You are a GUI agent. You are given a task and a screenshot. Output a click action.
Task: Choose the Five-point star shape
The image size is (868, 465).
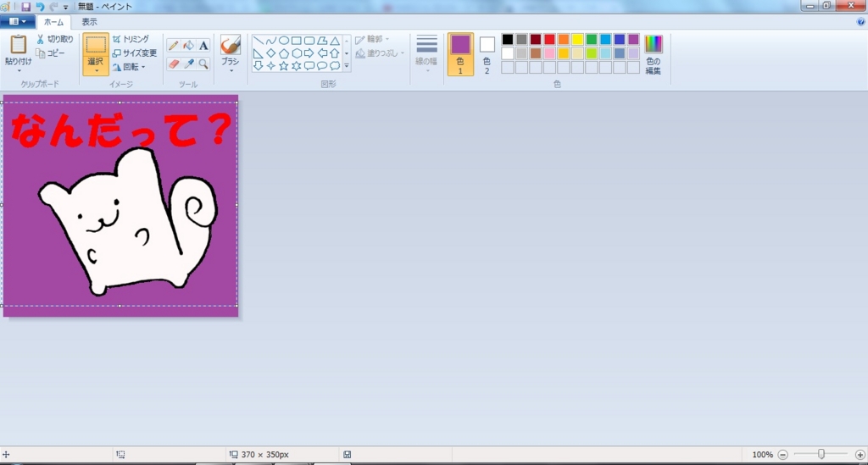point(283,66)
